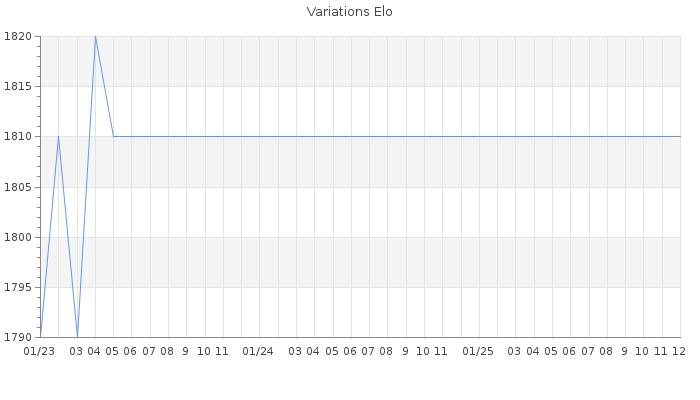Click the dip to 1790 between peaks
This screenshot has height=400, width=700.
[77, 336]
